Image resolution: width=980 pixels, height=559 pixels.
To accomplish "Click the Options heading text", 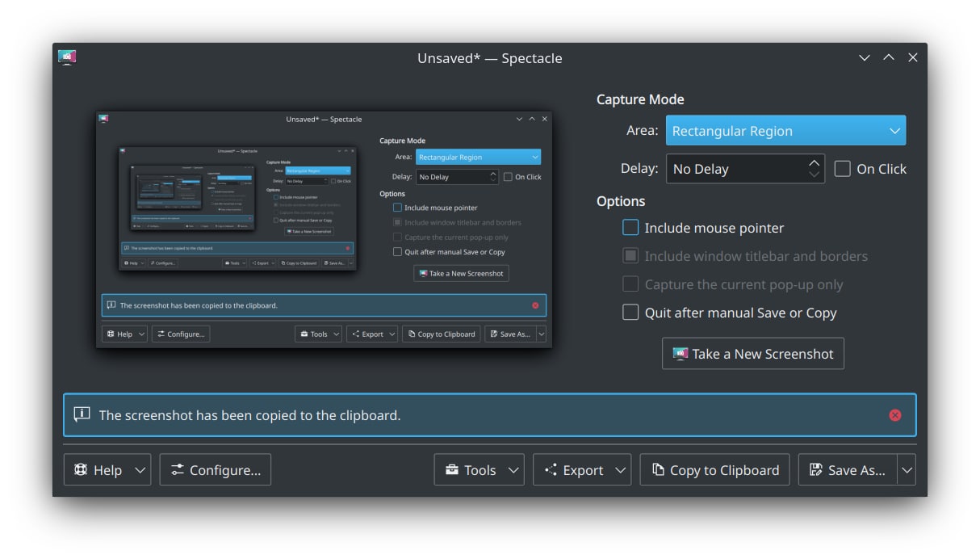I will click(x=621, y=201).
